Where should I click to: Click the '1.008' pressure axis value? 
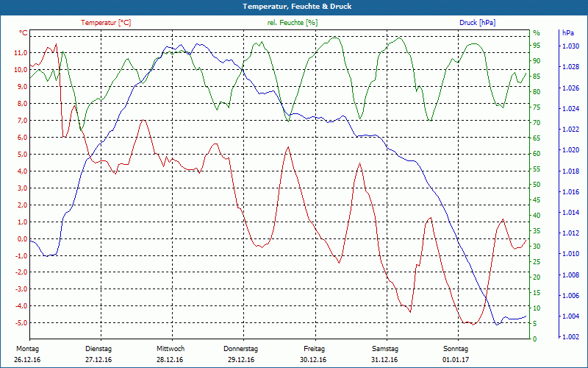[x=571, y=275]
